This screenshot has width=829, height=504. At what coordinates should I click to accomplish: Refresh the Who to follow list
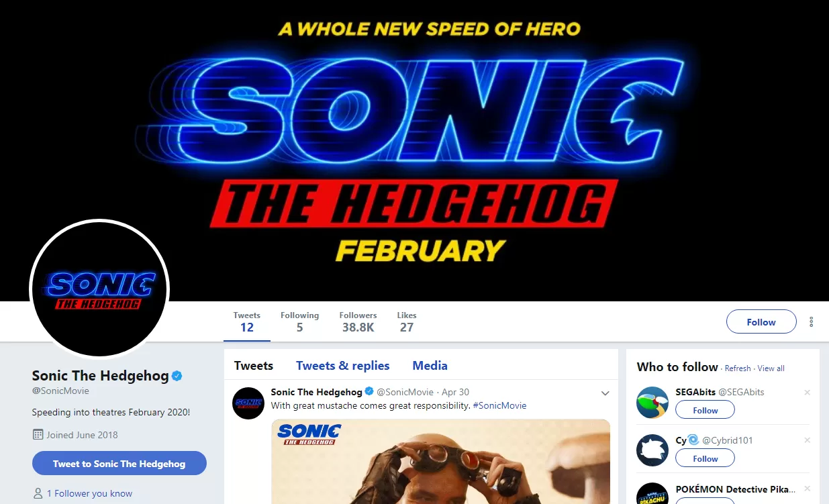point(737,368)
